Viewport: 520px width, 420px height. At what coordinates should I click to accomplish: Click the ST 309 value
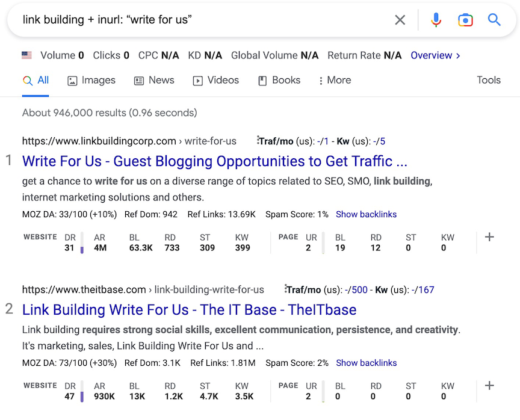tap(207, 248)
